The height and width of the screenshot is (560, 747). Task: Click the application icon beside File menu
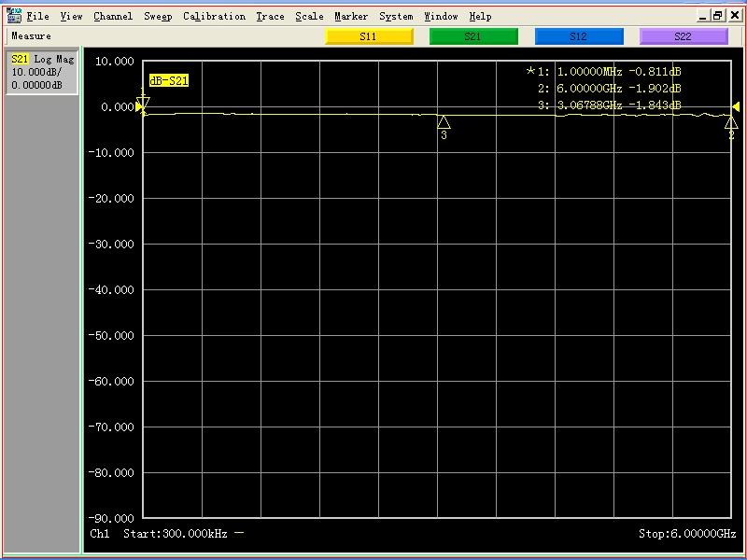pos(14,16)
